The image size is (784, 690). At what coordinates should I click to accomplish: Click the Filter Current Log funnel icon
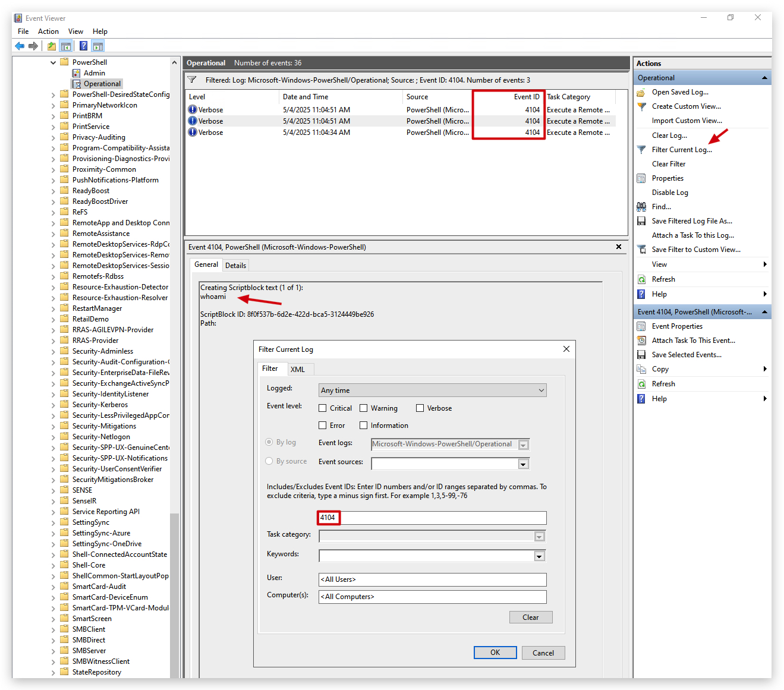pyautogui.click(x=641, y=150)
